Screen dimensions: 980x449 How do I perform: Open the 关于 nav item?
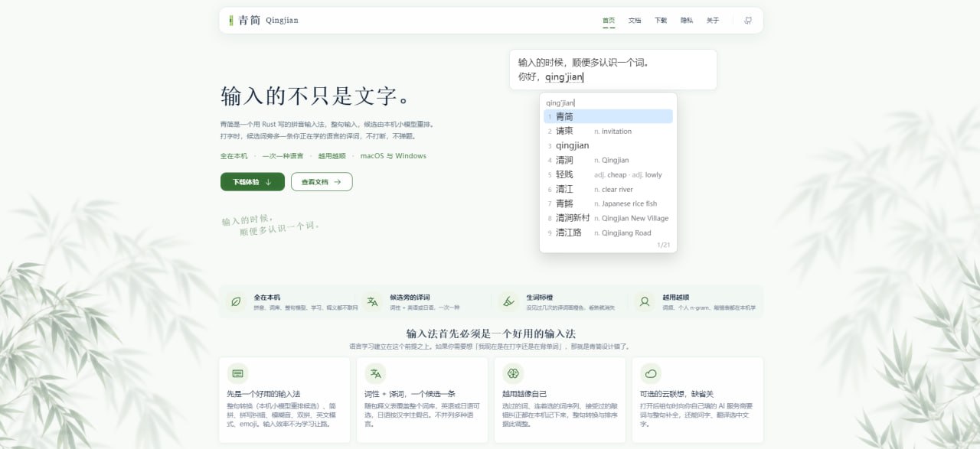pos(713,21)
